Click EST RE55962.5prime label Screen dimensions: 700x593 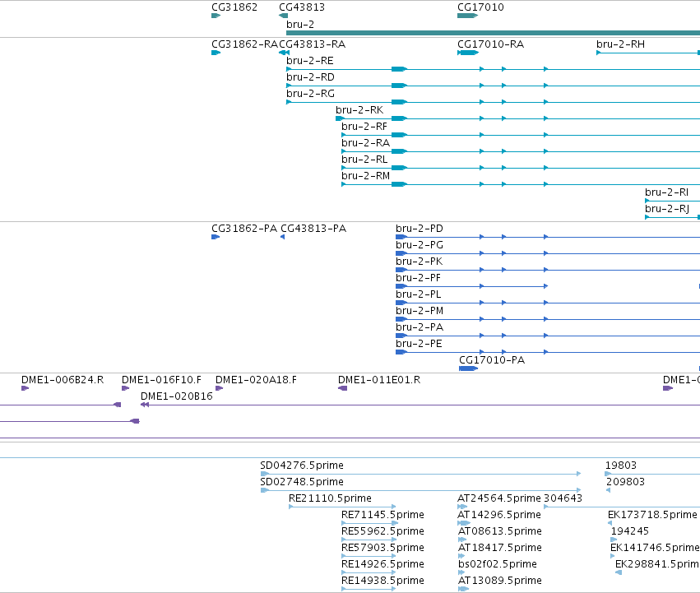382,531
